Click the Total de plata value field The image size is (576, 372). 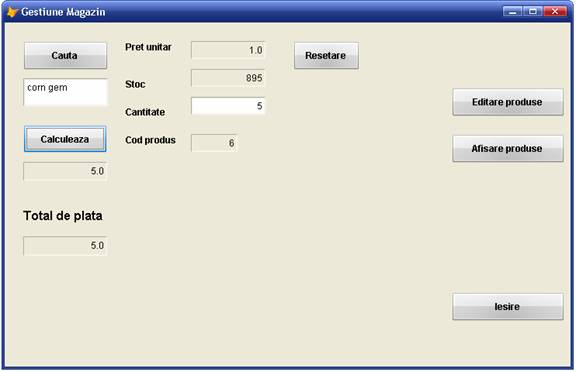[x=65, y=246]
